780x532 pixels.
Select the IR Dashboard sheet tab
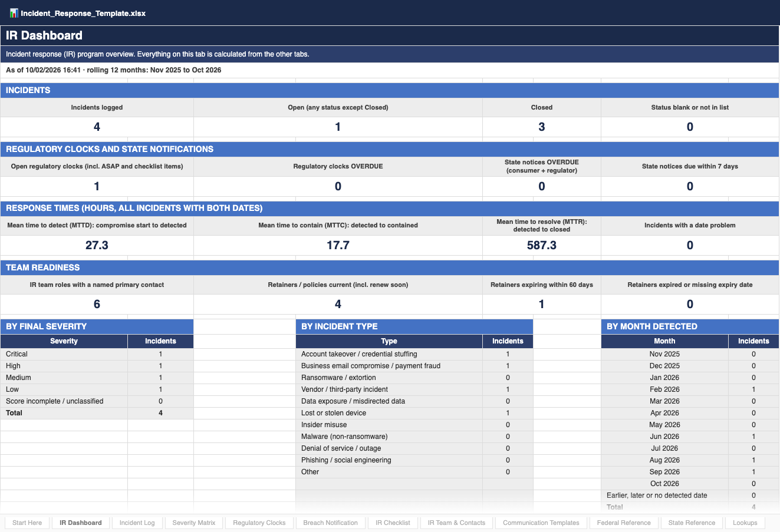point(81,523)
